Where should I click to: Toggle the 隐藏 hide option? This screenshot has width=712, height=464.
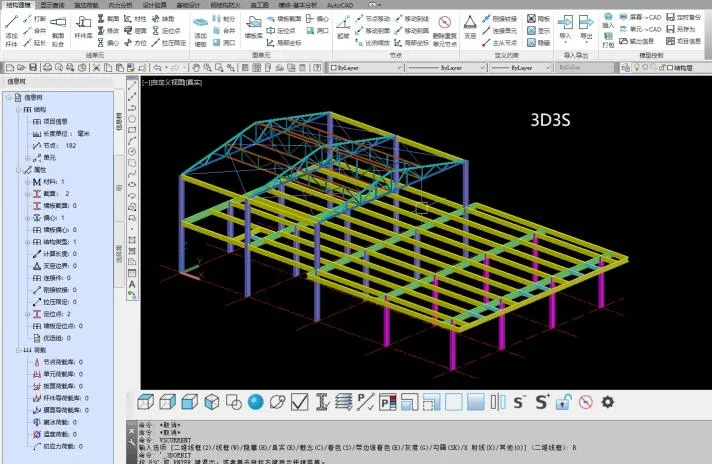tap(539, 43)
